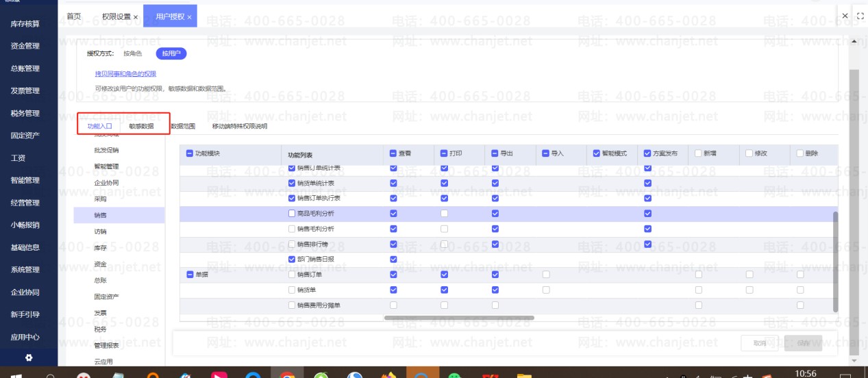The height and width of the screenshot is (378, 868).
Task: Enable 打印 for 商品毛利分析
Action: pyautogui.click(x=444, y=214)
